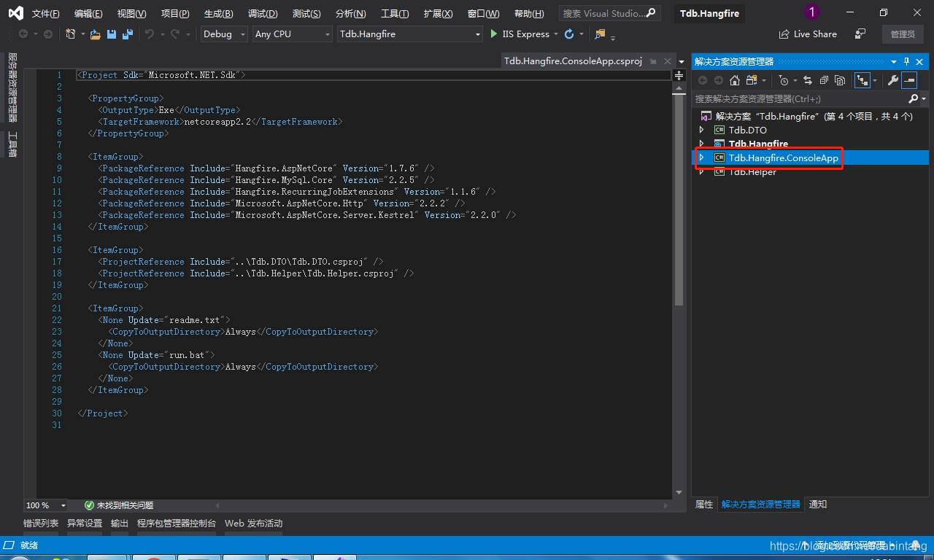Open the Solution Explorer window options dropdown
Viewport: 934px width, 560px height.
click(x=894, y=62)
